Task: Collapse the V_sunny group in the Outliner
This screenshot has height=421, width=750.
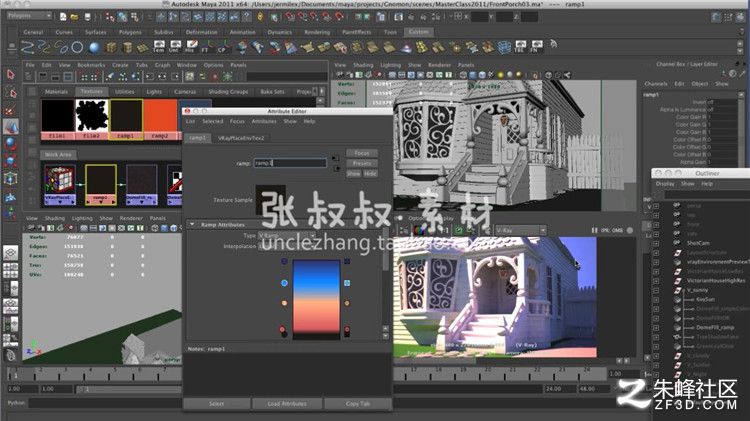Action: click(x=656, y=290)
